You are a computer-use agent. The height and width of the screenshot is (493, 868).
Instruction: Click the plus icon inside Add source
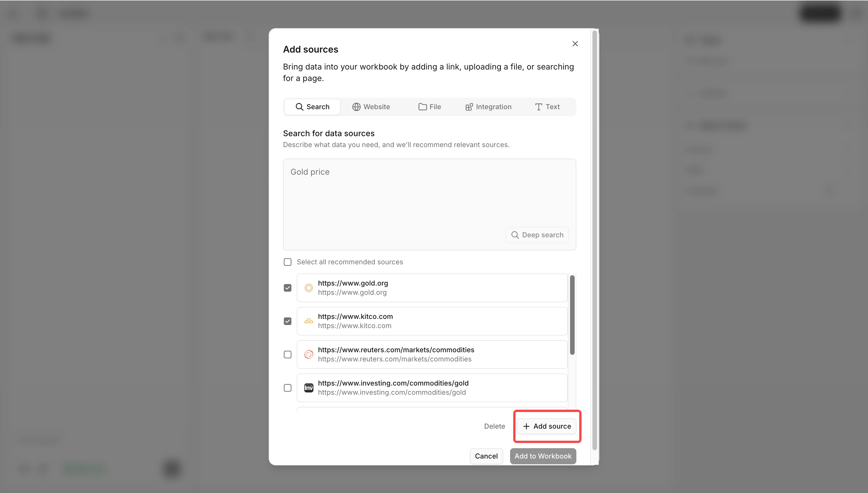click(x=526, y=426)
